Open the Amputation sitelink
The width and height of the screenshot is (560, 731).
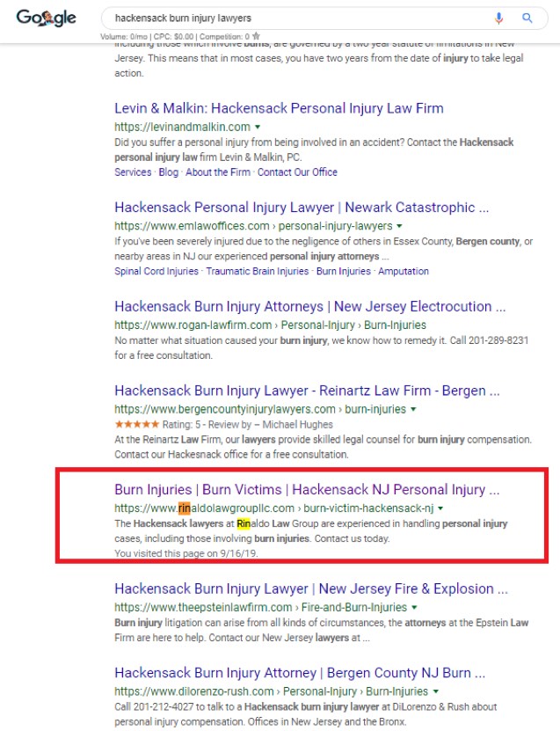(x=404, y=272)
